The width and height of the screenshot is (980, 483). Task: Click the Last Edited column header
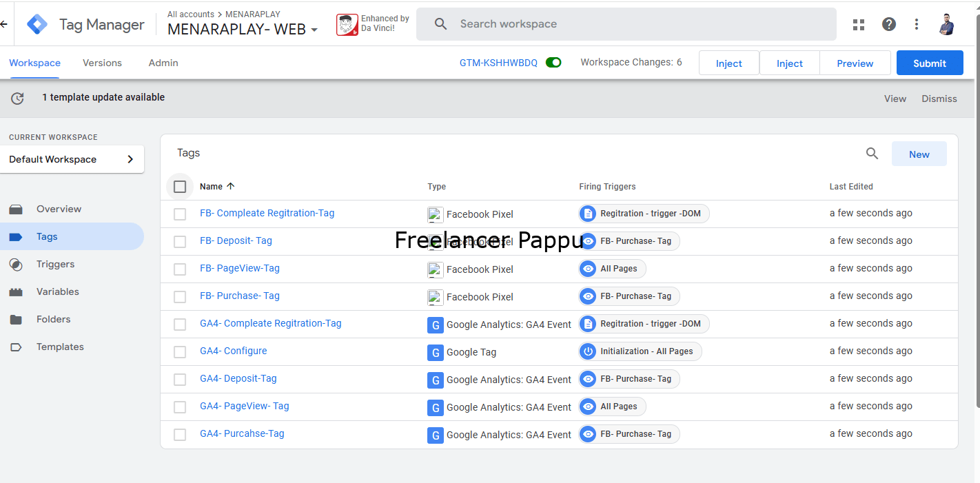point(851,187)
